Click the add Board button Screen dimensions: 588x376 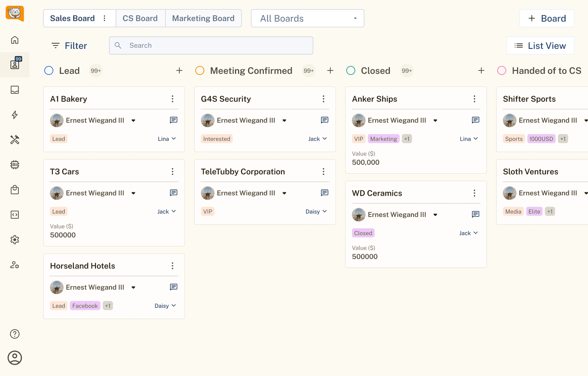click(x=547, y=18)
